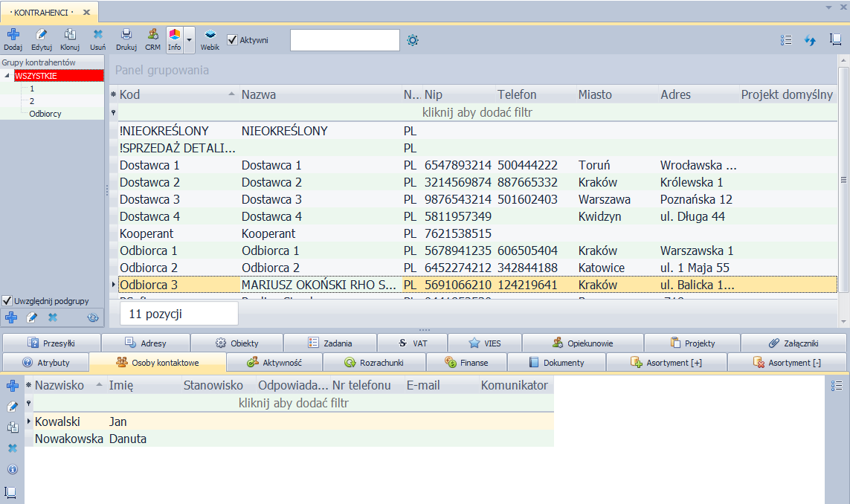
Task: Open the Drukuj print tool
Action: pos(126,38)
